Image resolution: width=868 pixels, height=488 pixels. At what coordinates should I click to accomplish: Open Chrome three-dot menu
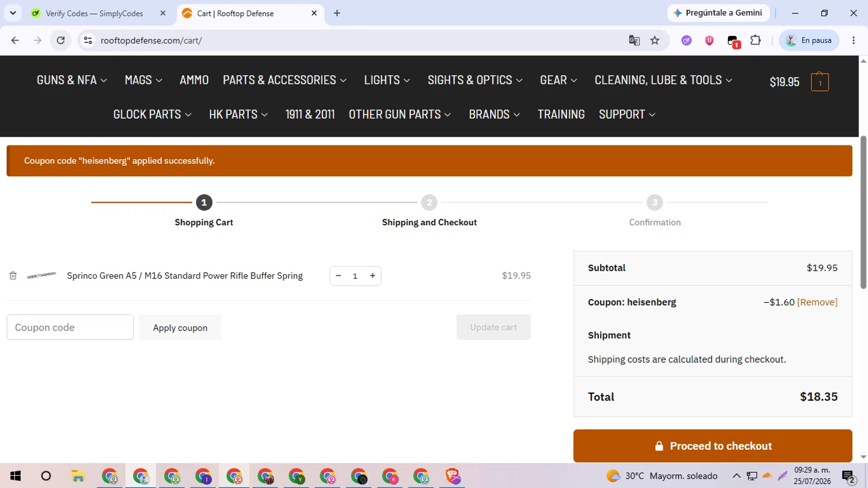pos(854,41)
